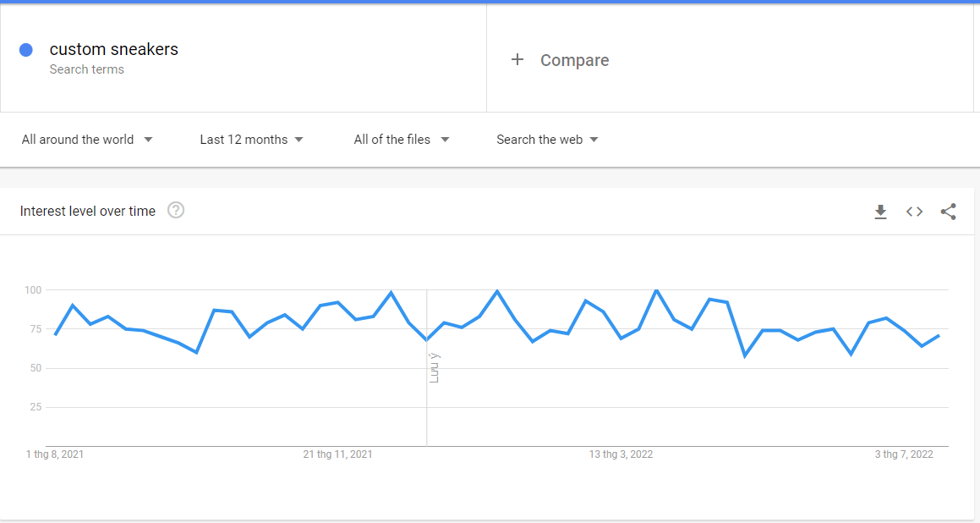Screen dimensions: 980x523
Task: Click the 100 value on the y-axis
Action: pyautogui.click(x=33, y=290)
